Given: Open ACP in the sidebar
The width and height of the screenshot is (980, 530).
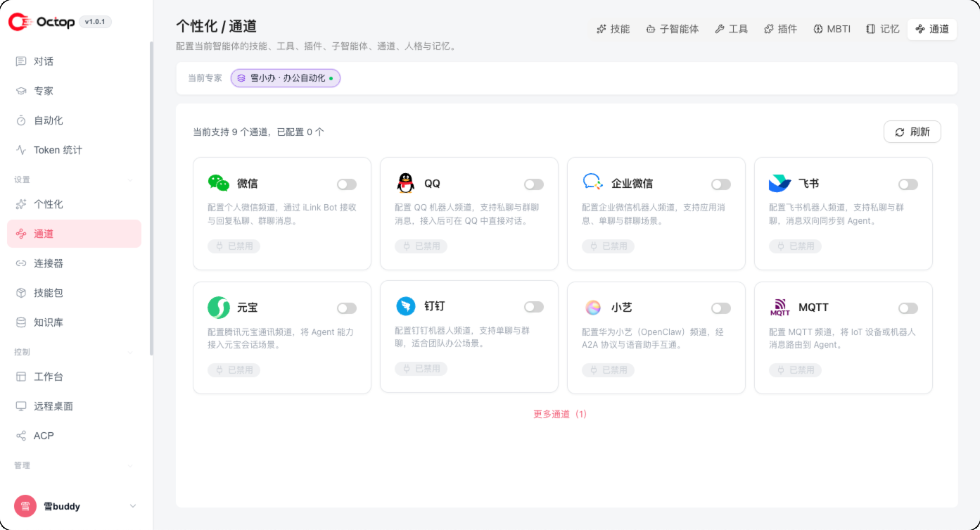Looking at the screenshot, I should coord(74,436).
